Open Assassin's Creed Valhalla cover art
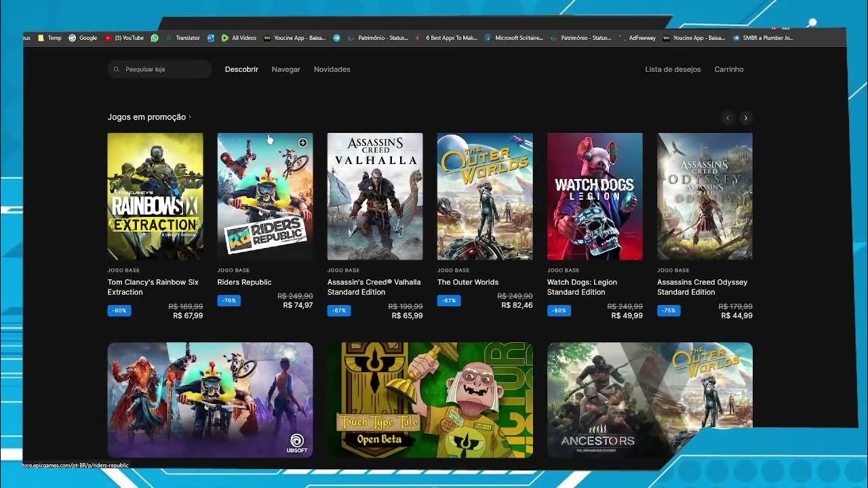Screen dimensions: 868x488 375,197
